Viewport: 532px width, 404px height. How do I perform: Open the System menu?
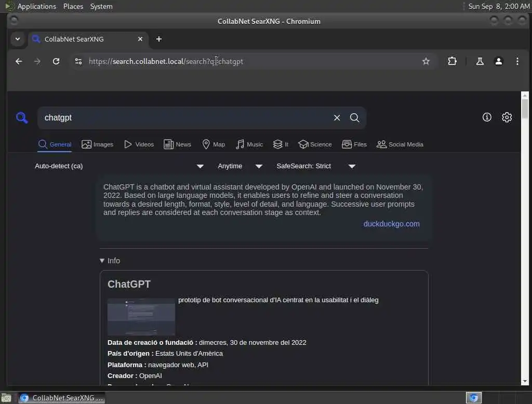pos(101,6)
